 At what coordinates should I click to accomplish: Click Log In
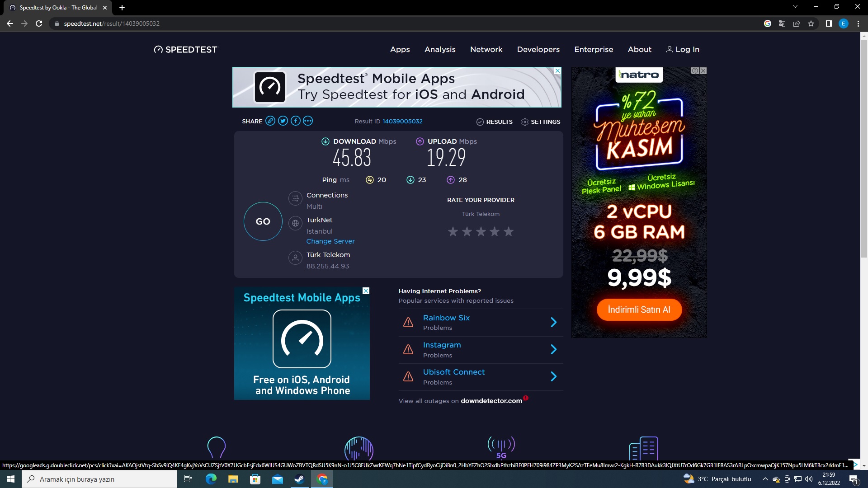pos(683,49)
